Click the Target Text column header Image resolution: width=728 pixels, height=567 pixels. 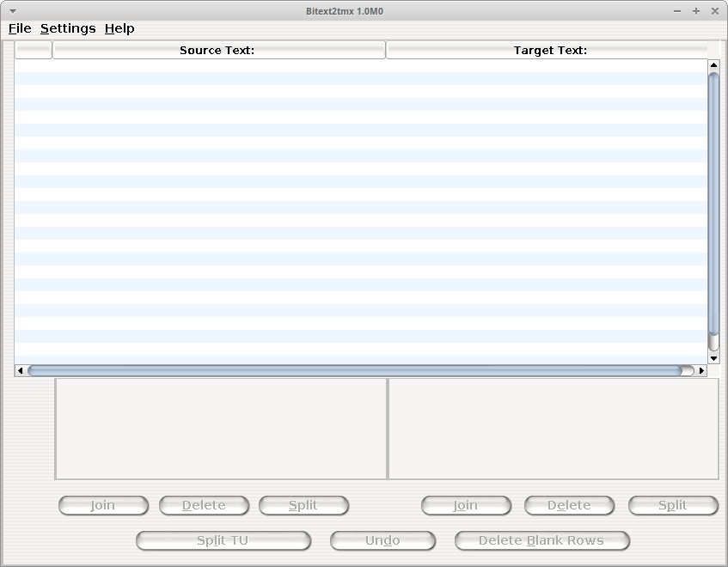point(547,50)
